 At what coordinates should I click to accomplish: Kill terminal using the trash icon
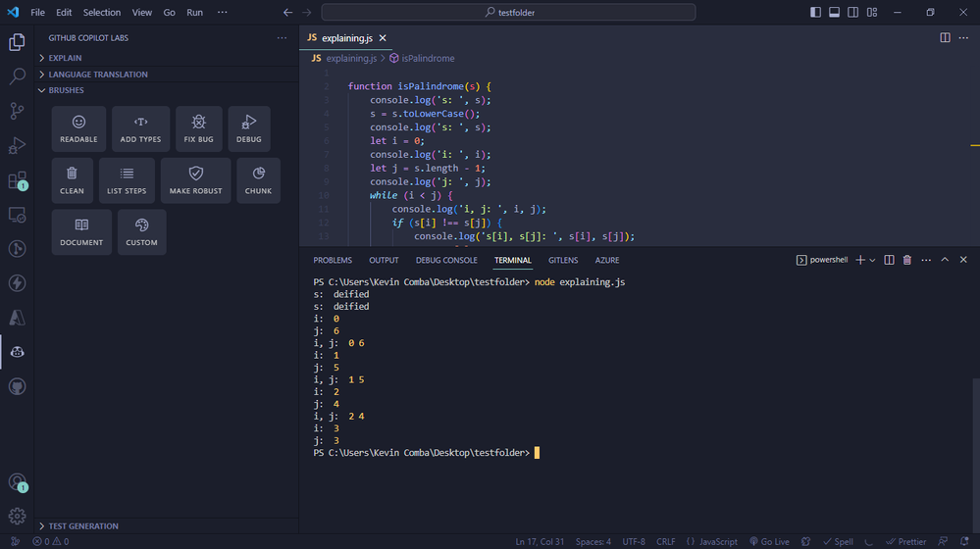coord(906,260)
